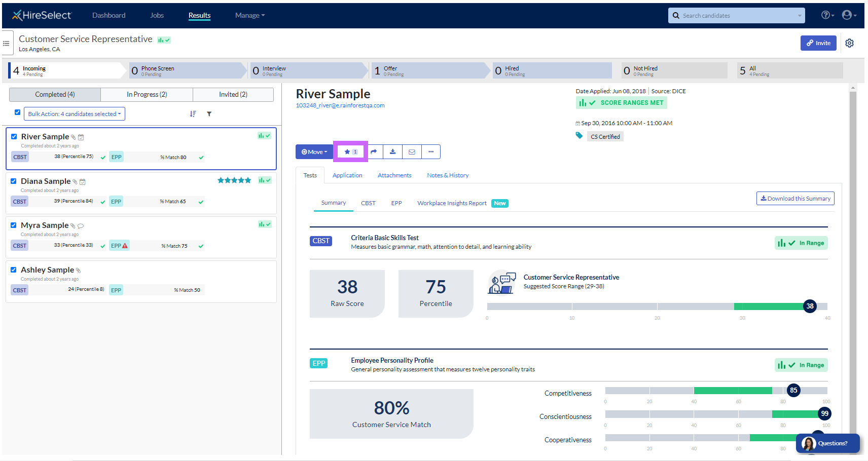Uncheck Ashley Sample's checkbox
868x461 pixels.
tap(14, 270)
